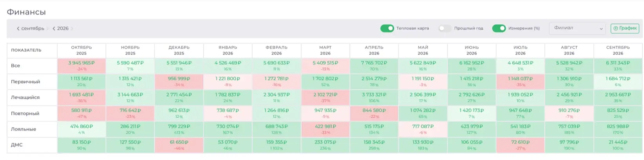Click the ДМС row label
This screenshot has width=644, height=160.
(17, 145)
